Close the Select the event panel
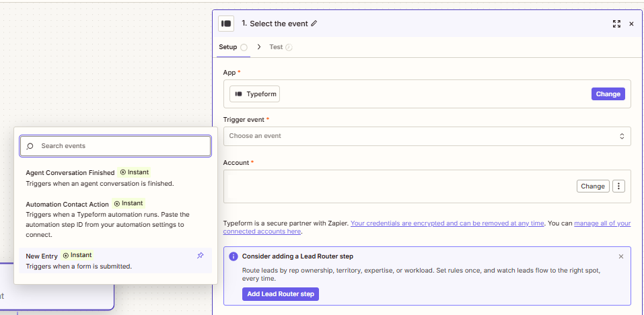 click(632, 24)
